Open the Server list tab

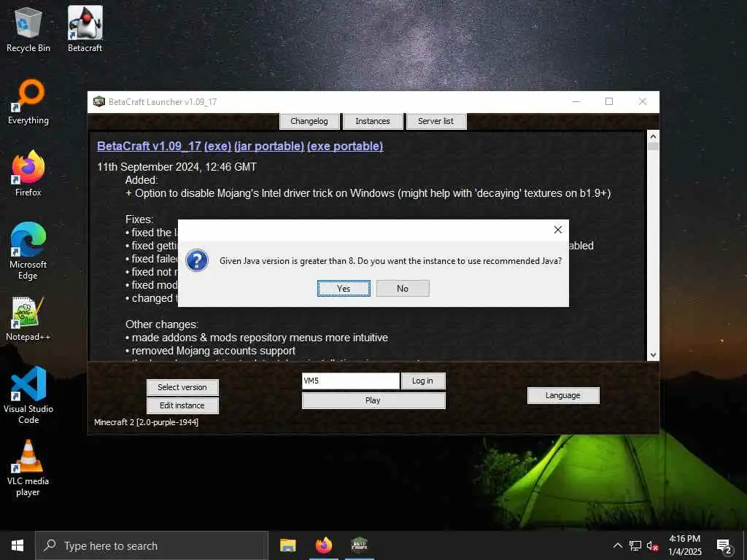[436, 121]
